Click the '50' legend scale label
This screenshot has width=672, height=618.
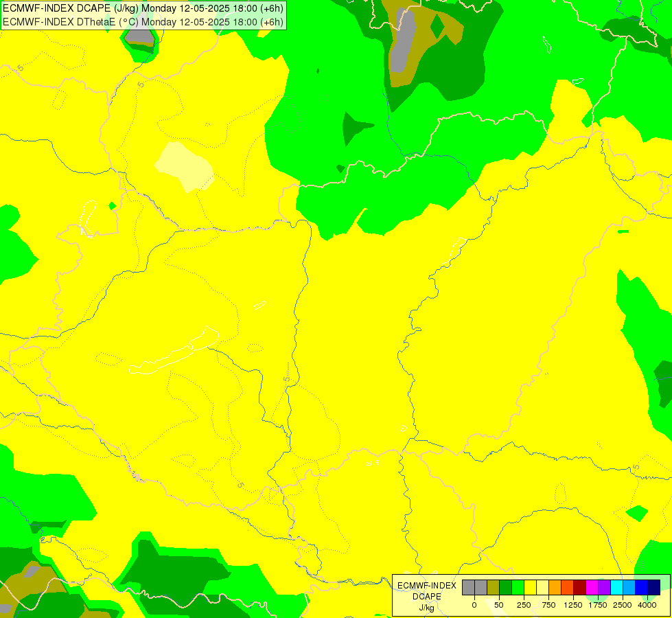click(x=499, y=605)
